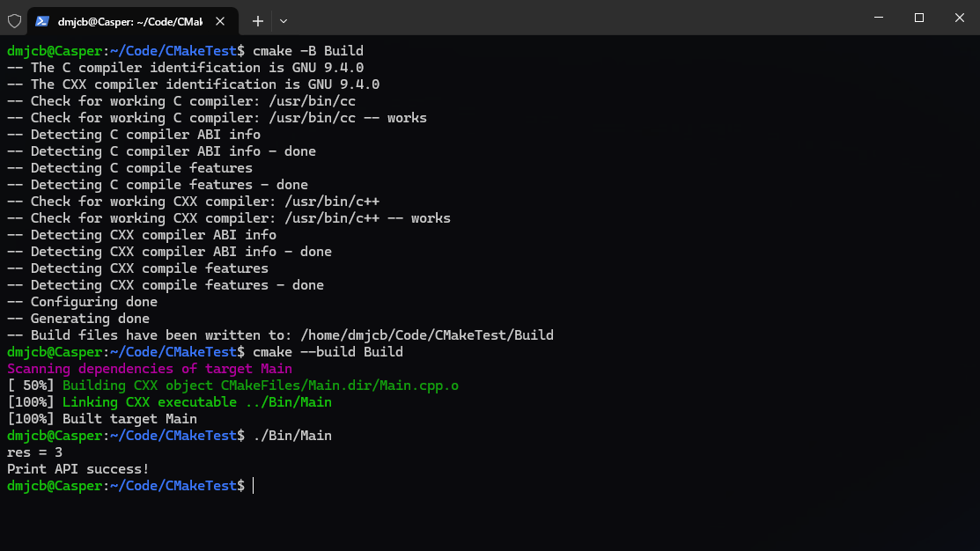Expand the new tab profile dropdown
This screenshot has width=980, height=551.
[x=284, y=21]
